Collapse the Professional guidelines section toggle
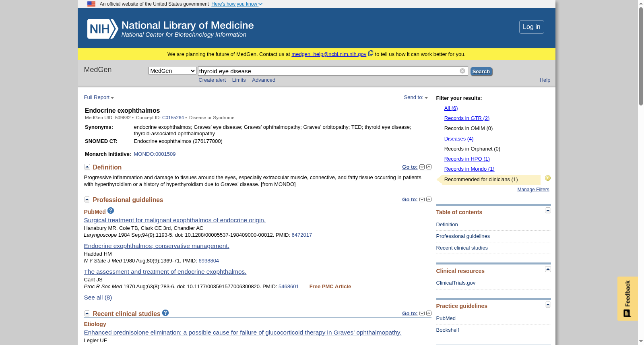The height and width of the screenshot is (345, 644). pos(87,199)
